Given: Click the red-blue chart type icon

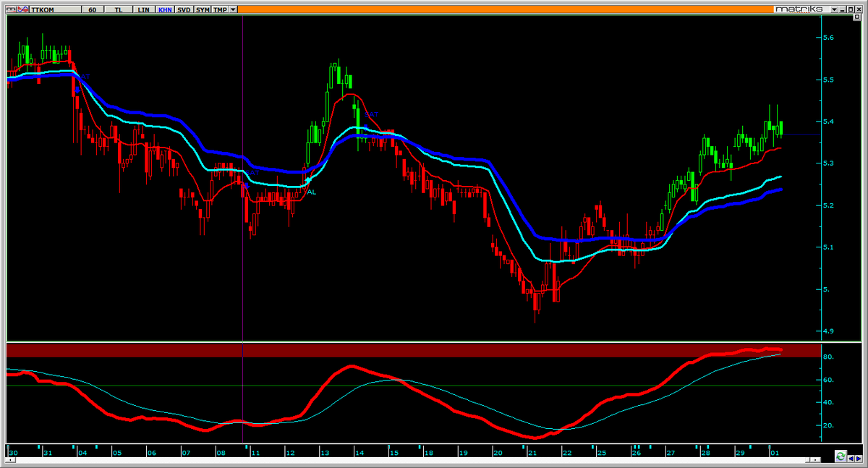Looking at the screenshot, I should pyautogui.click(x=23, y=10).
